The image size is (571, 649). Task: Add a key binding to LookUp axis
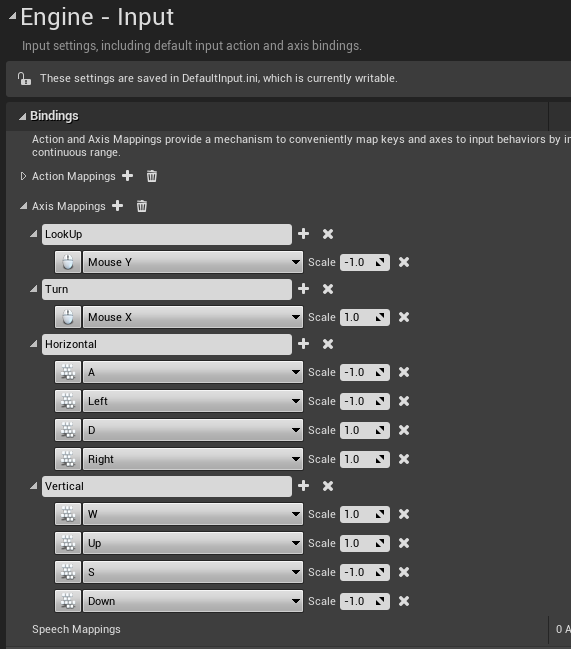(x=303, y=234)
